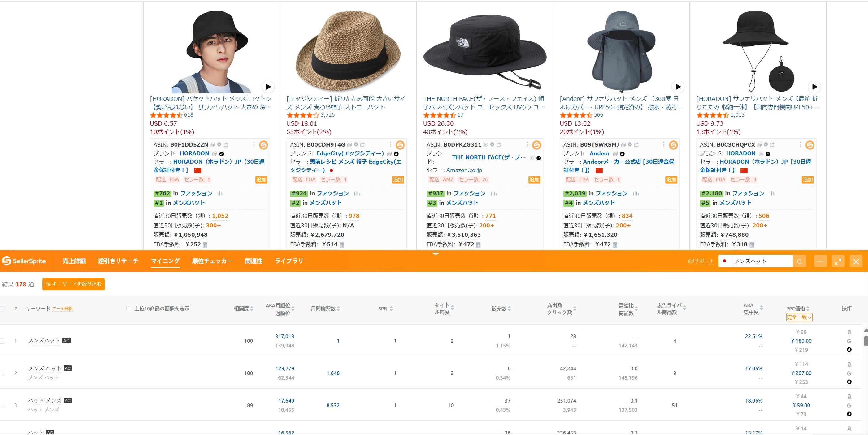Open bar chart icon beside #762 in ファッション
Image resolution: width=868 pixels, height=435 pixels.
[220, 193]
